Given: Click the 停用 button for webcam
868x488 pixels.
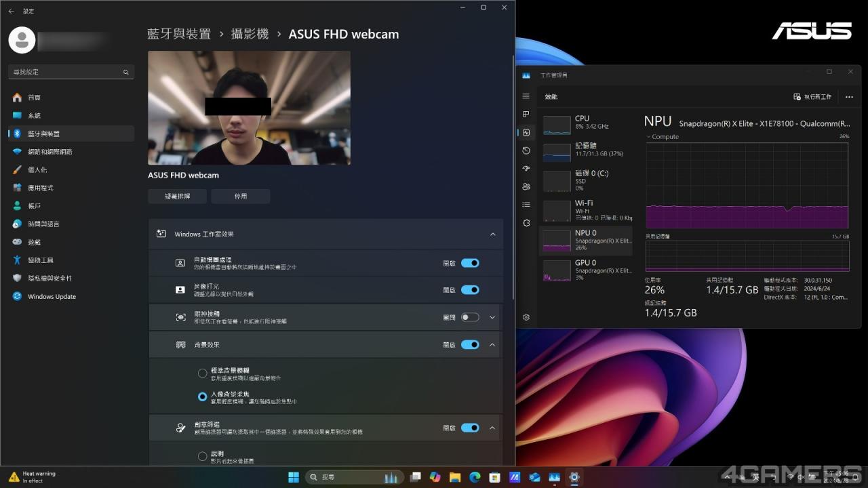Looking at the screenshot, I should 241,196.
